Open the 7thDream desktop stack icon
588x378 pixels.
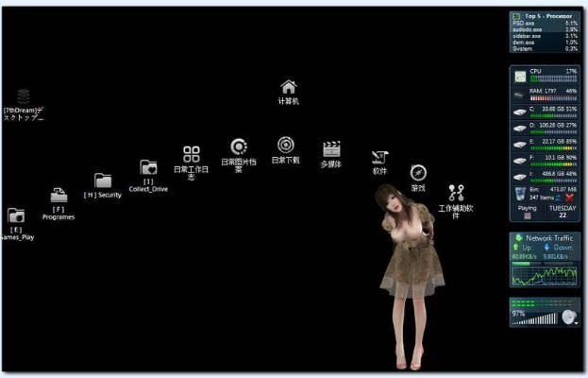[24, 95]
